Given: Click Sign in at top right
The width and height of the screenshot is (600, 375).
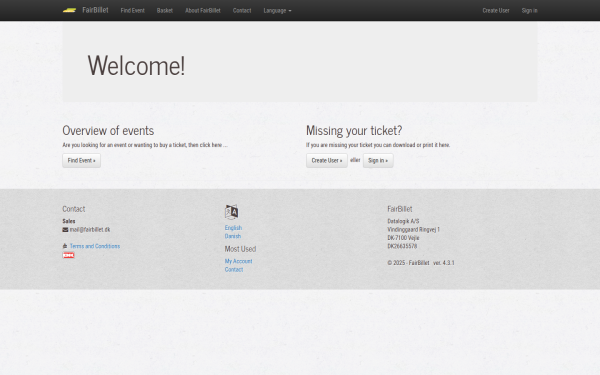Looking at the screenshot, I should click(530, 10).
